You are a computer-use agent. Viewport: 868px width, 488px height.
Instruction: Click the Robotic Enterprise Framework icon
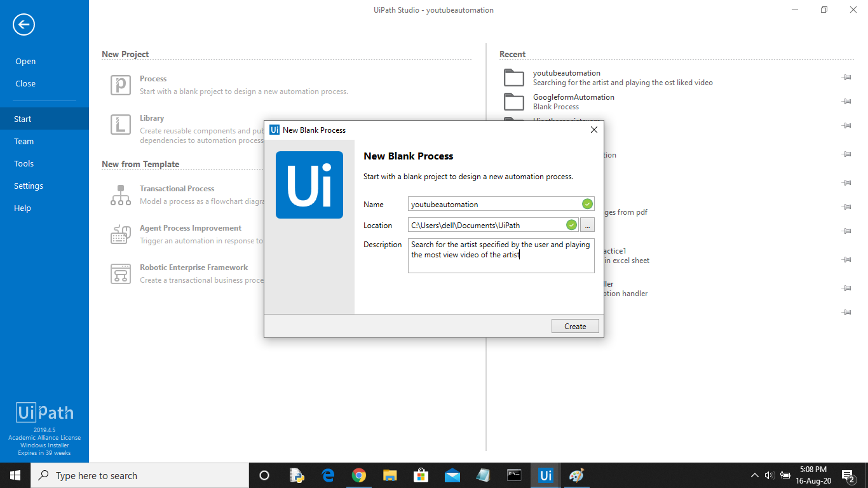[121, 274]
